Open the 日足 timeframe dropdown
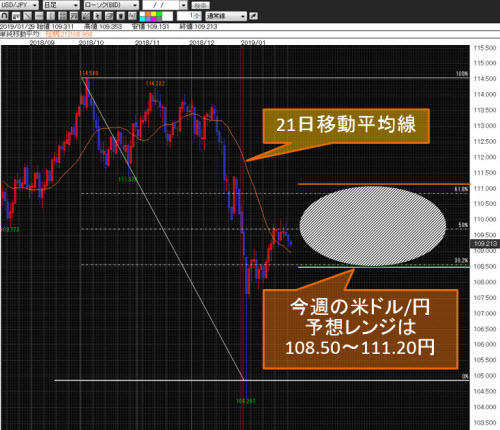This screenshot has height=430, width=500. point(61,5)
